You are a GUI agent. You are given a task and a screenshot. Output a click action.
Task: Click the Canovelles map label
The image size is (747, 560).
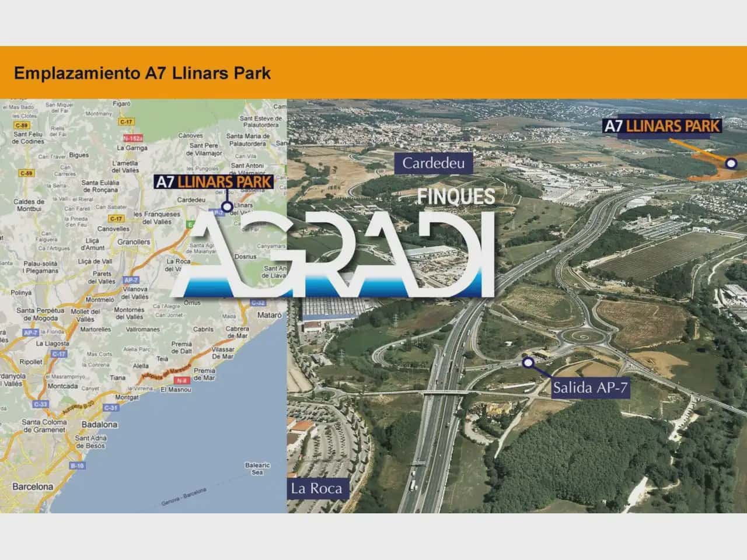click(x=113, y=229)
